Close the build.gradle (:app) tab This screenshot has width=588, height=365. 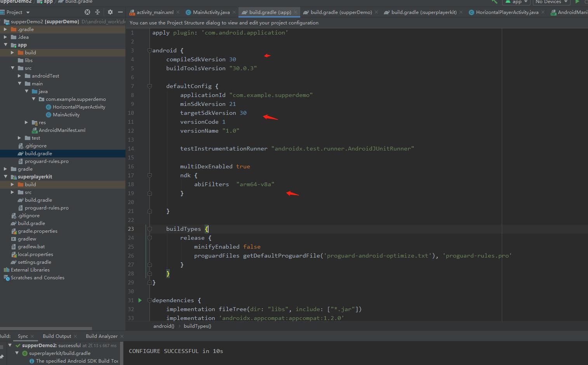tap(296, 12)
